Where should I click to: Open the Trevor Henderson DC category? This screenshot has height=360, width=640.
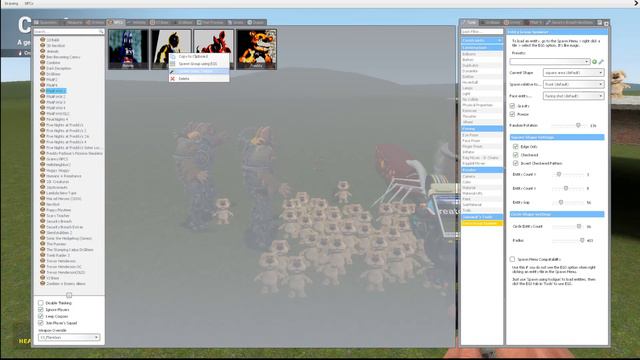[64, 266]
